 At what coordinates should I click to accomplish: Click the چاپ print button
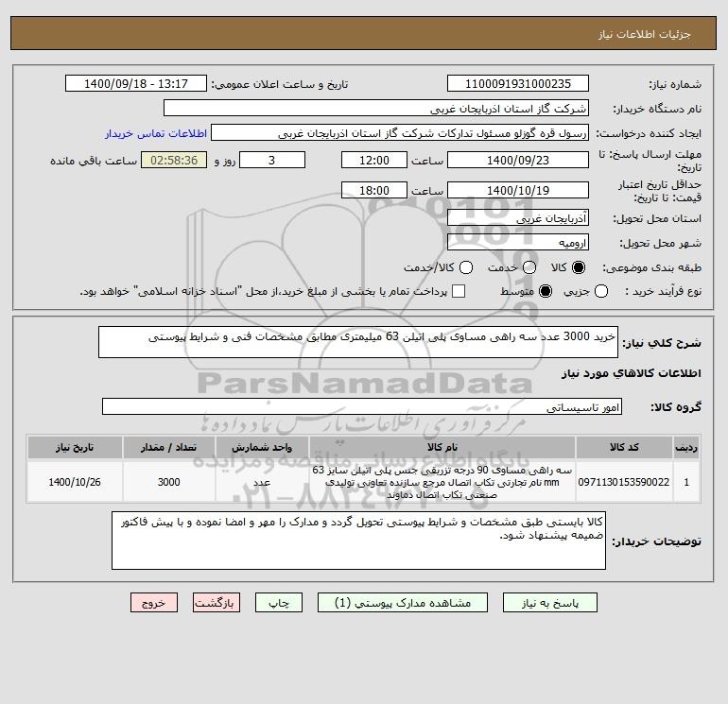point(279,602)
